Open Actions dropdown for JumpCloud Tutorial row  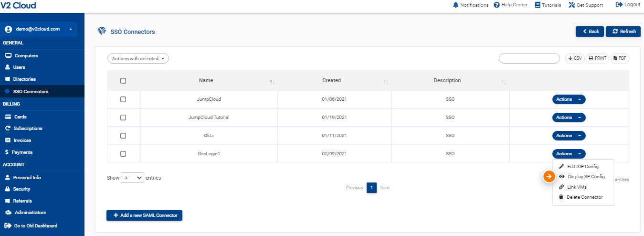pos(569,118)
